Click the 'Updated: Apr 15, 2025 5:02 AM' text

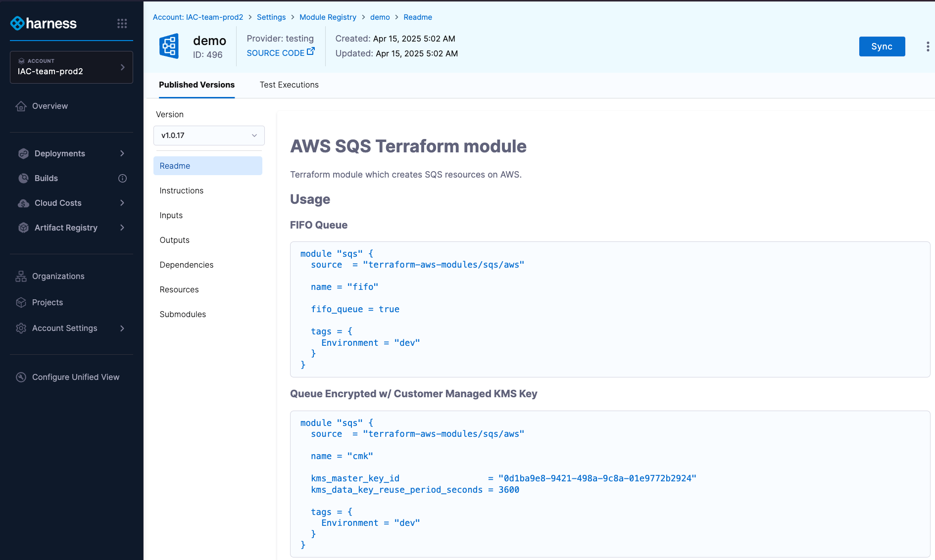(x=396, y=53)
